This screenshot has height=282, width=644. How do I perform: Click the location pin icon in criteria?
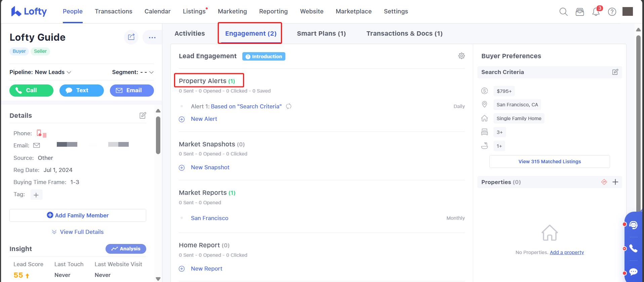(x=484, y=104)
